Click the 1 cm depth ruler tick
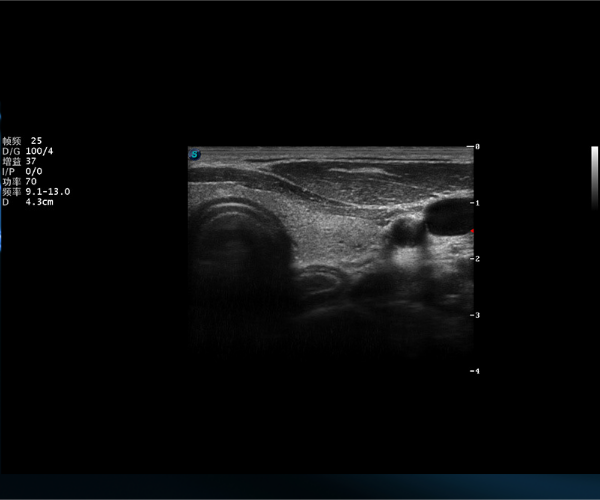This screenshot has height=500, width=600. pyautogui.click(x=476, y=203)
